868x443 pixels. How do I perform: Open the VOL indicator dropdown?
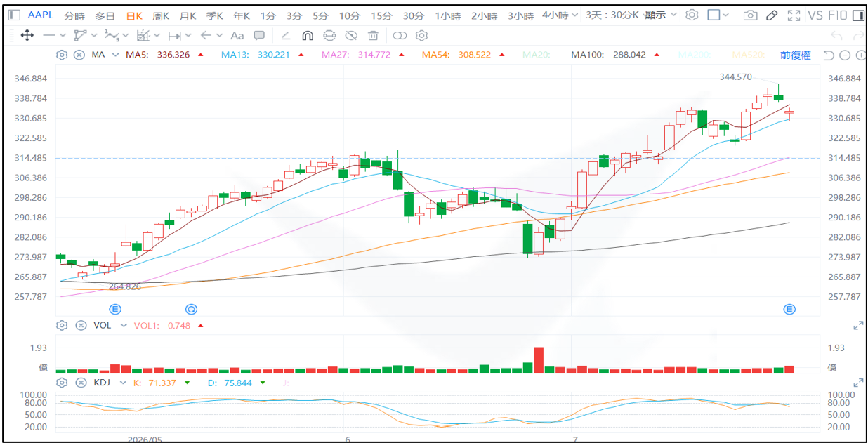pyautogui.click(x=124, y=326)
